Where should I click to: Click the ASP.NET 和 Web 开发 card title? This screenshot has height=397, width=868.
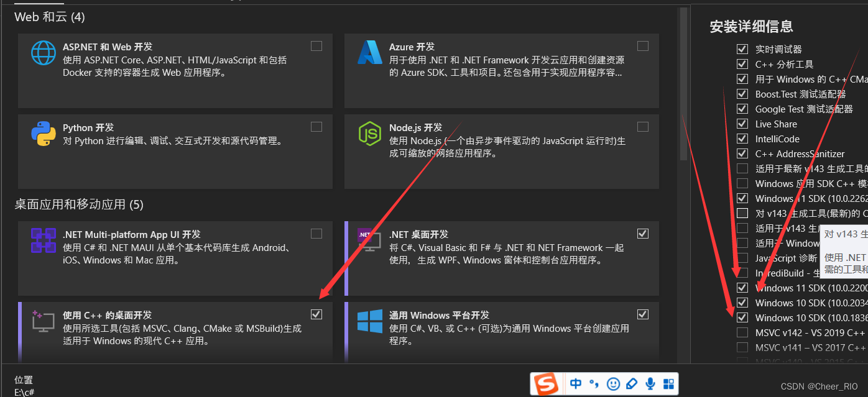108,47
